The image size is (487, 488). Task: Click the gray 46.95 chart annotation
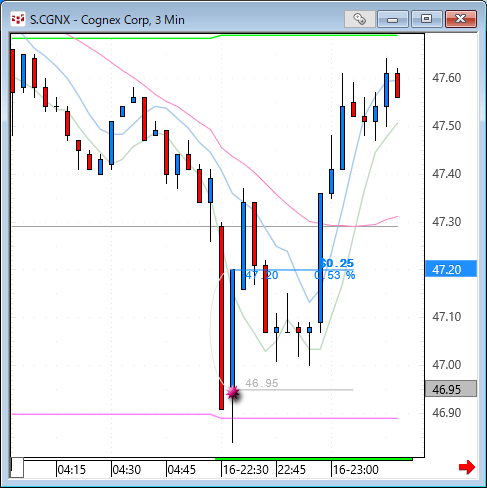pyautogui.click(x=262, y=383)
